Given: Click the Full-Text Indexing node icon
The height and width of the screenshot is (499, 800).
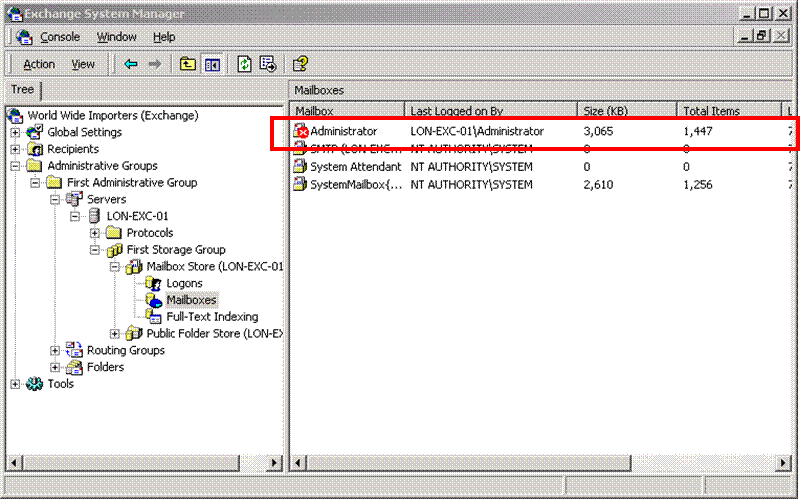Looking at the screenshot, I should coord(154,316).
